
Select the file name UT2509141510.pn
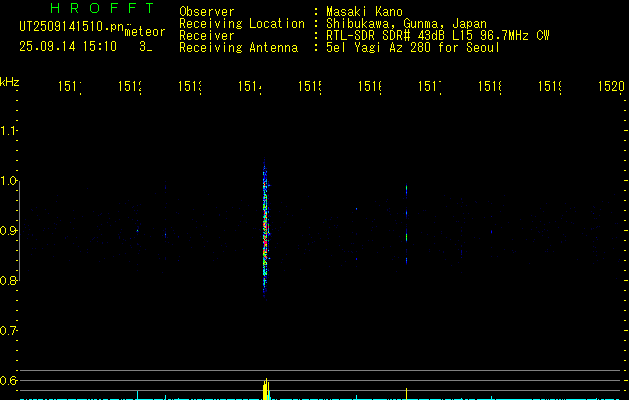(72, 27)
